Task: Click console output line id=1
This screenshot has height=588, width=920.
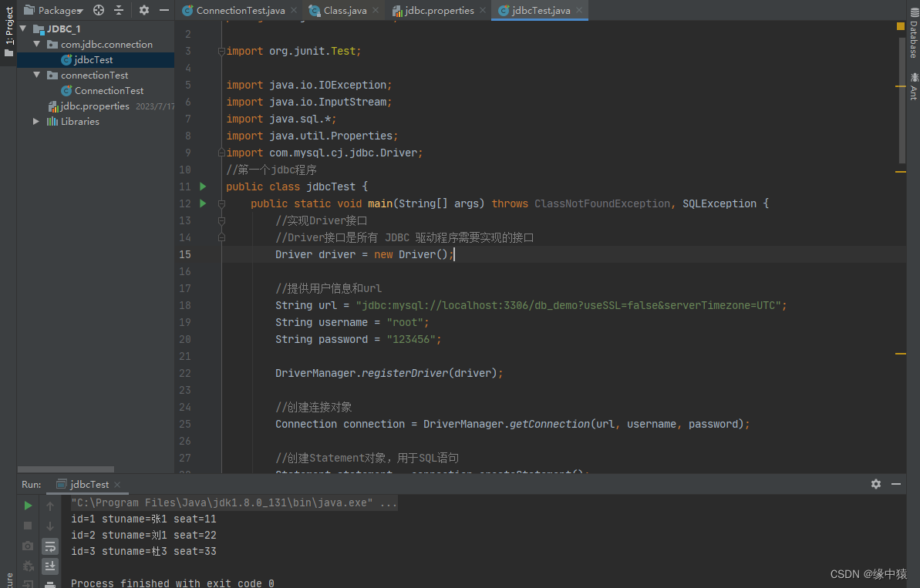Action: pos(143,519)
